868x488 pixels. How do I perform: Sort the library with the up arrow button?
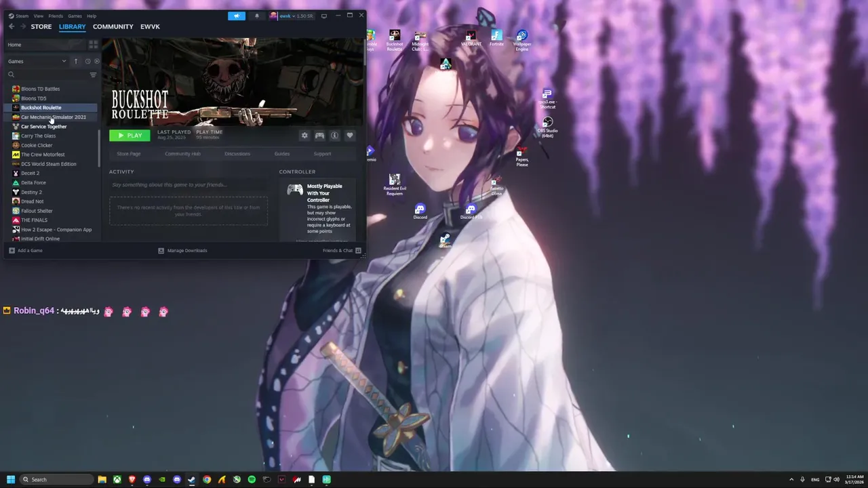point(76,61)
